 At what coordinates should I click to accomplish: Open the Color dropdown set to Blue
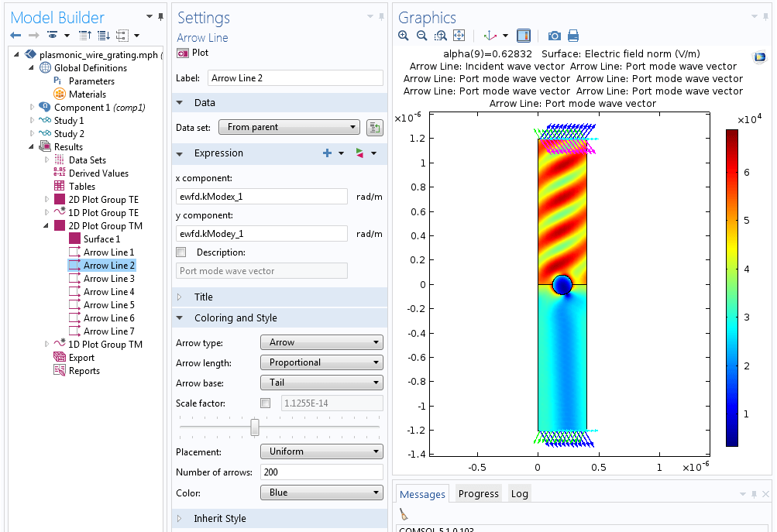tap(321, 493)
